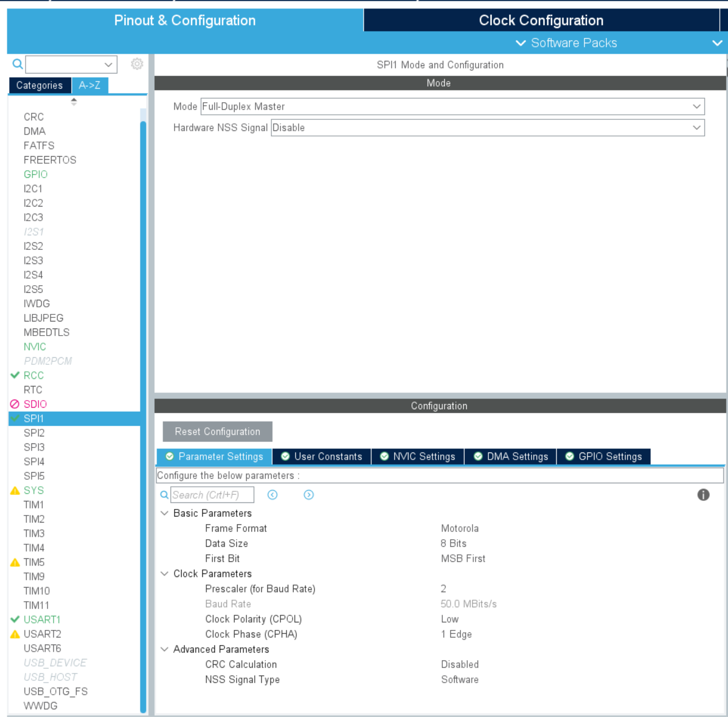The width and height of the screenshot is (728, 717).
Task: Open the Hardware NSS Signal dropdown
Action: [x=488, y=127]
